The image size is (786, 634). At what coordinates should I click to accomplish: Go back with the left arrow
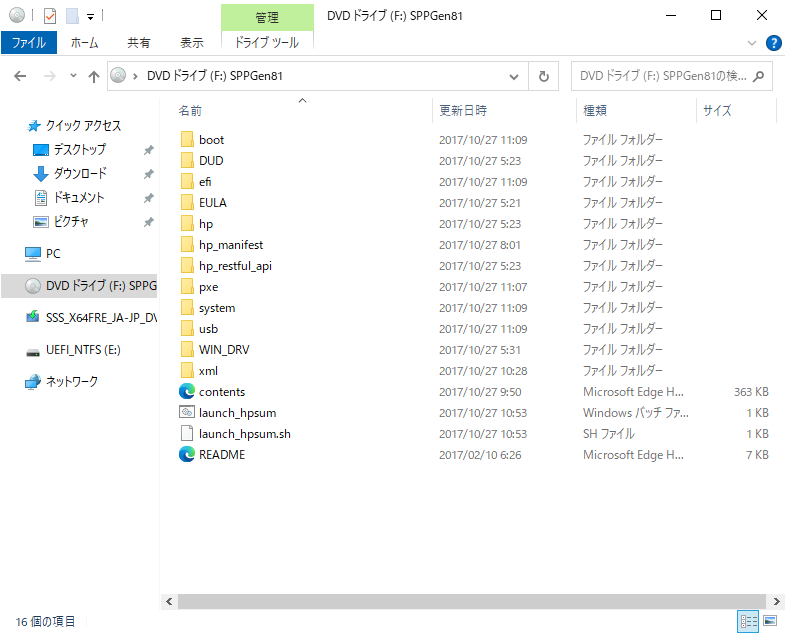click(x=20, y=76)
